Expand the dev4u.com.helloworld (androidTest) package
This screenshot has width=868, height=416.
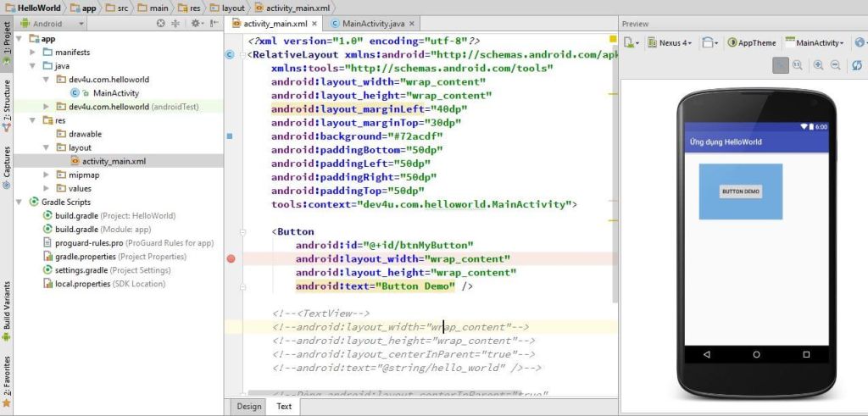(x=47, y=106)
